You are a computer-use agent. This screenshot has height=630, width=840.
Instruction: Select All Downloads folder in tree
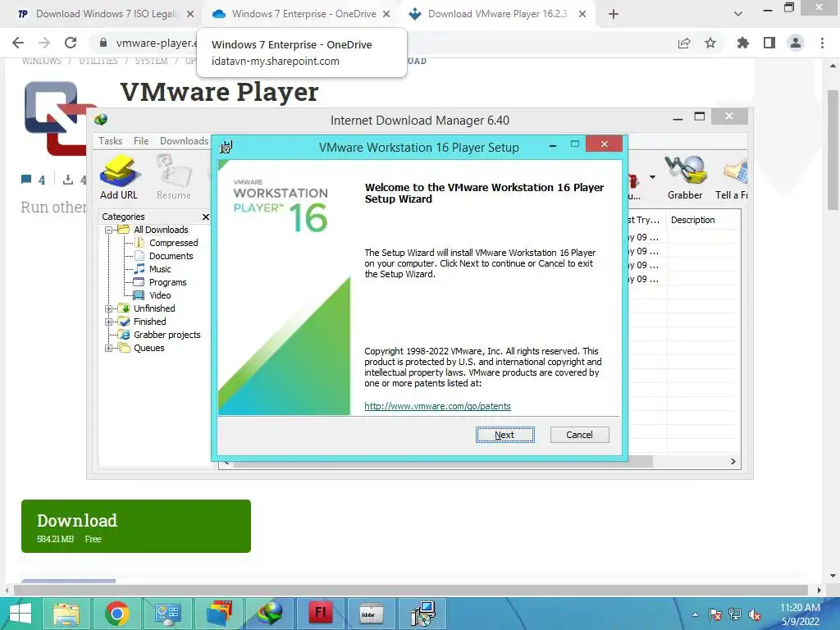tap(161, 230)
